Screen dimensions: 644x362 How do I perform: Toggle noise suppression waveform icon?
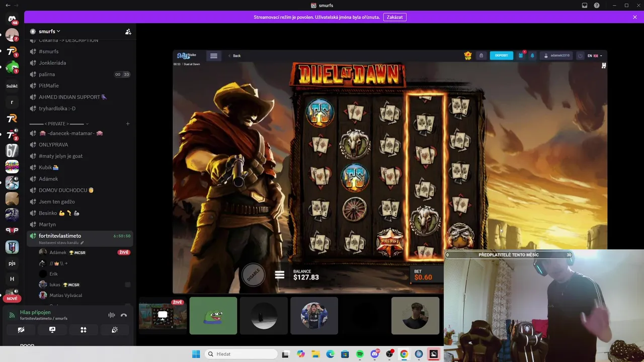point(111,315)
